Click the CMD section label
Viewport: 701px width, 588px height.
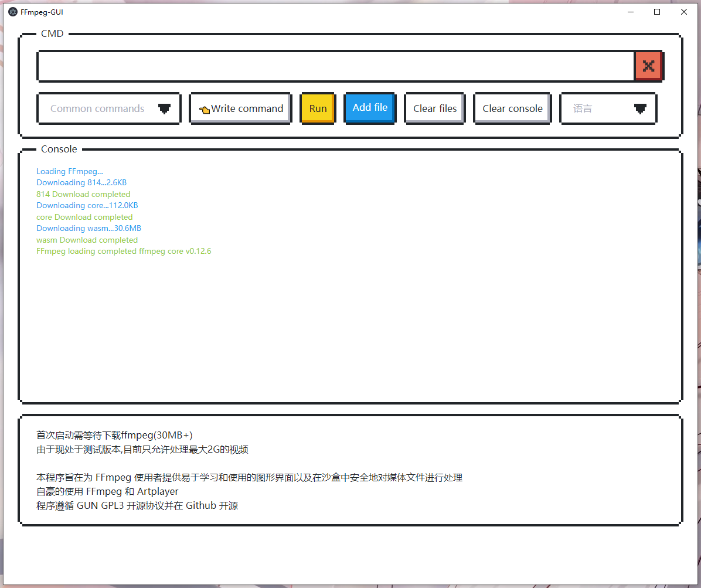[52, 33]
